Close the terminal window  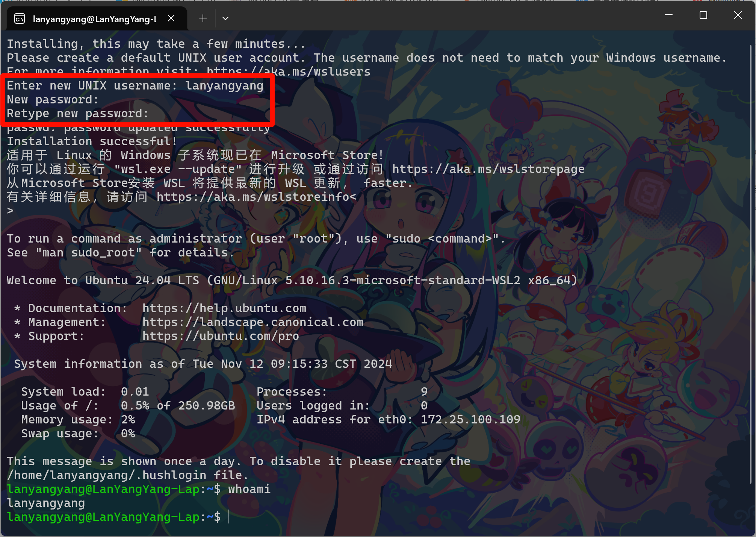[x=738, y=15]
